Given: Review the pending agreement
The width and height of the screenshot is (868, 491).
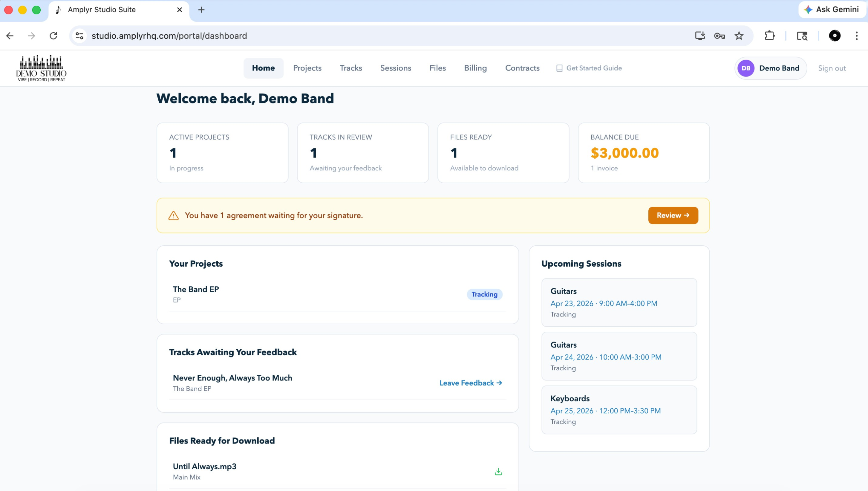Looking at the screenshot, I should point(673,215).
